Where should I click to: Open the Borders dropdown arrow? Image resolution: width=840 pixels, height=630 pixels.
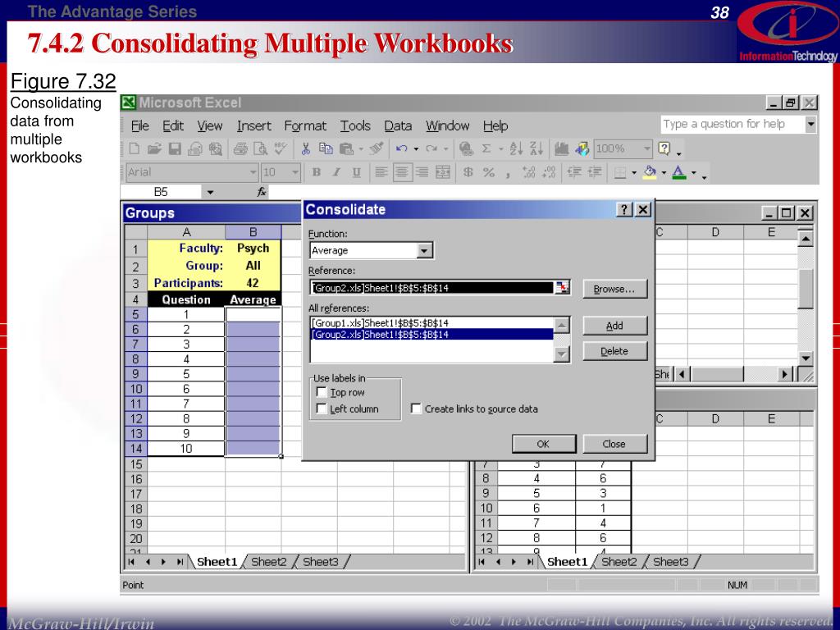(634, 172)
